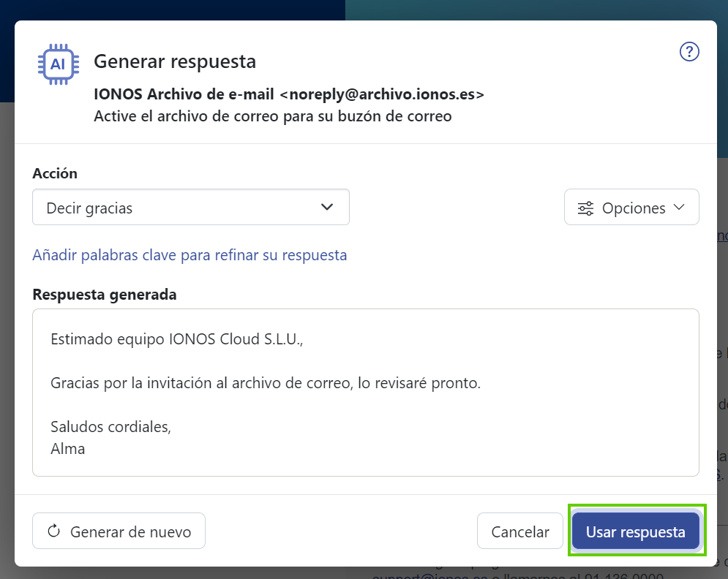Click Añadir palabras clave para refinar su respuesta
The width and height of the screenshot is (728, 579).
189,255
